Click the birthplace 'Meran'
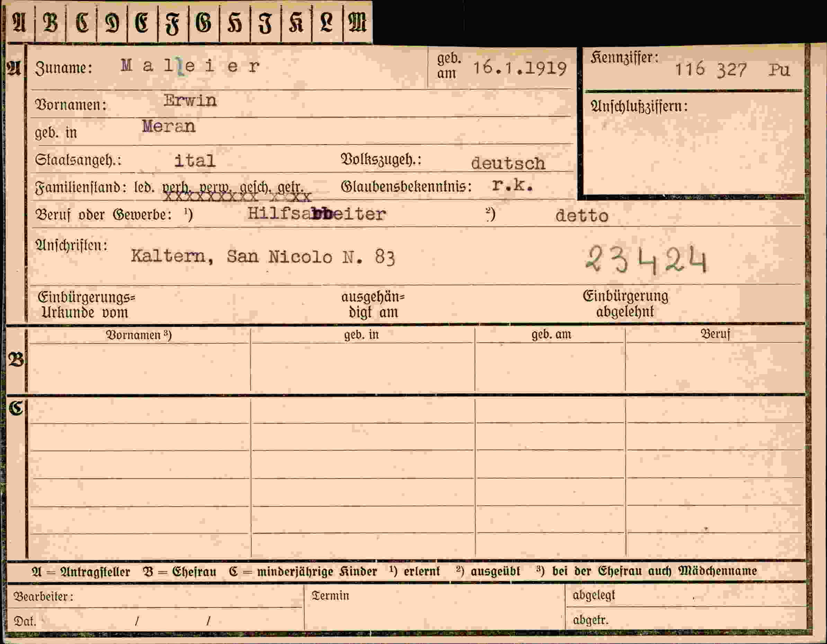Viewport: 827px width, 644px height. point(169,126)
